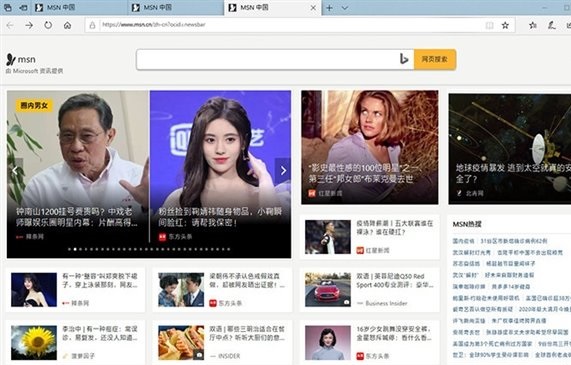The image size is (571, 365).
Task: Click 红星新闻 source icon on Bond girl card
Action: (x=312, y=193)
